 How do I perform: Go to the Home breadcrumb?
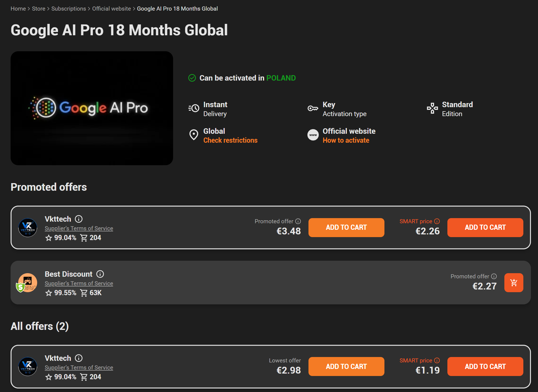(18, 9)
